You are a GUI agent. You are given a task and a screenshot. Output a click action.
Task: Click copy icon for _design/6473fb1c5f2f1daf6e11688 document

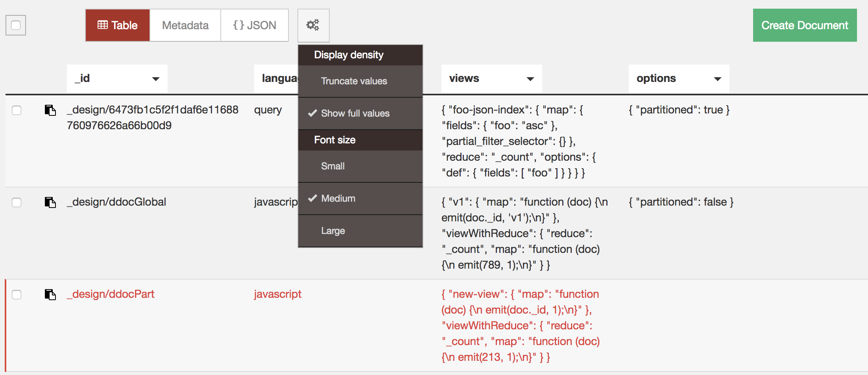[x=50, y=110]
